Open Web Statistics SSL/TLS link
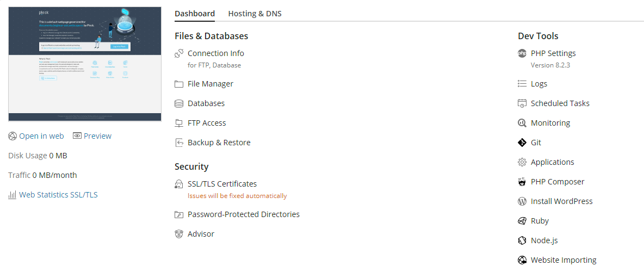The width and height of the screenshot is (644, 278). coord(58,195)
